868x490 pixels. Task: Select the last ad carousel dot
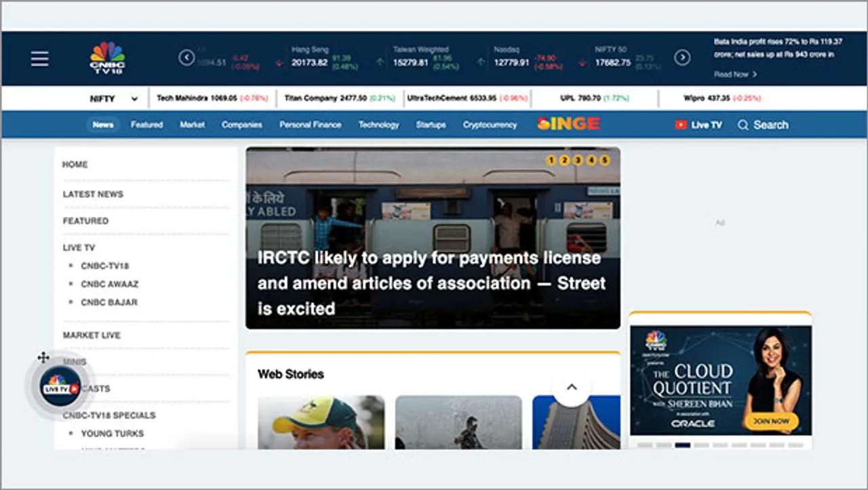point(795,445)
